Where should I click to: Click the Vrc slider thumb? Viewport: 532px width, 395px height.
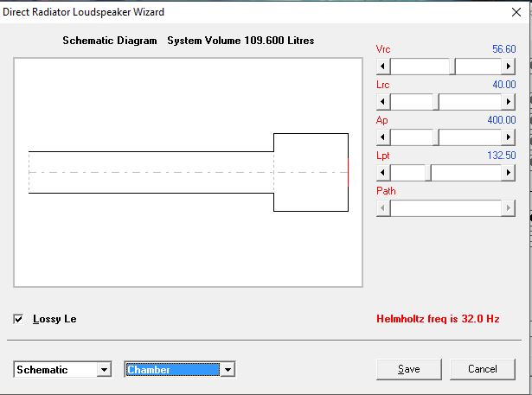[x=452, y=66]
